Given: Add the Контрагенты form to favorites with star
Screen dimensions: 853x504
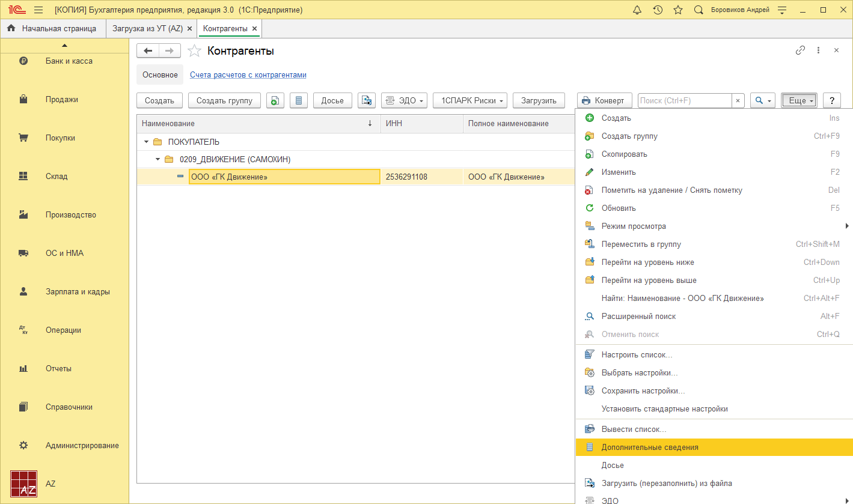Looking at the screenshot, I should point(194,51).
